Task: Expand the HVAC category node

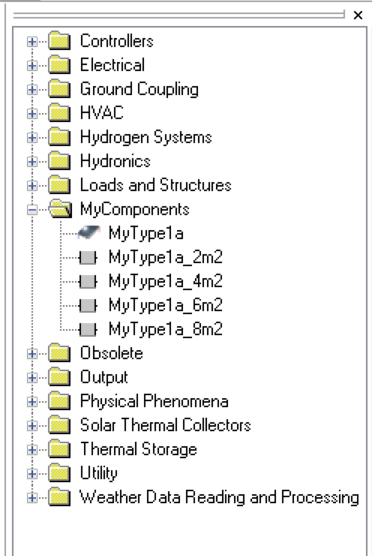Action: (32, 113)
